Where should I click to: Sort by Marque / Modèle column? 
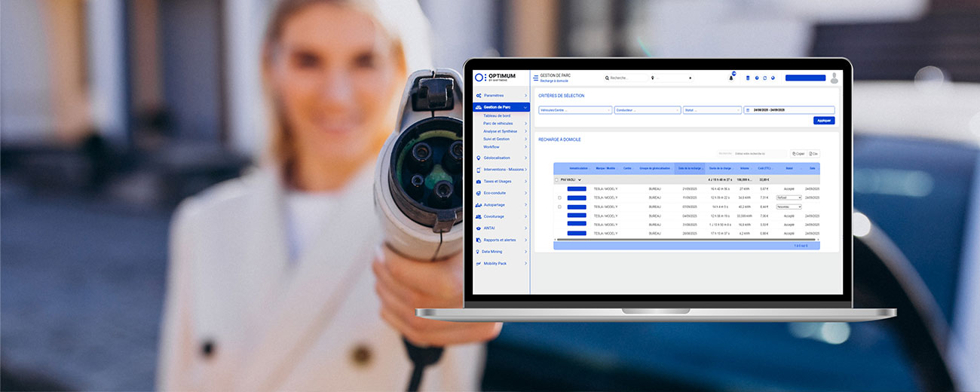606,168
